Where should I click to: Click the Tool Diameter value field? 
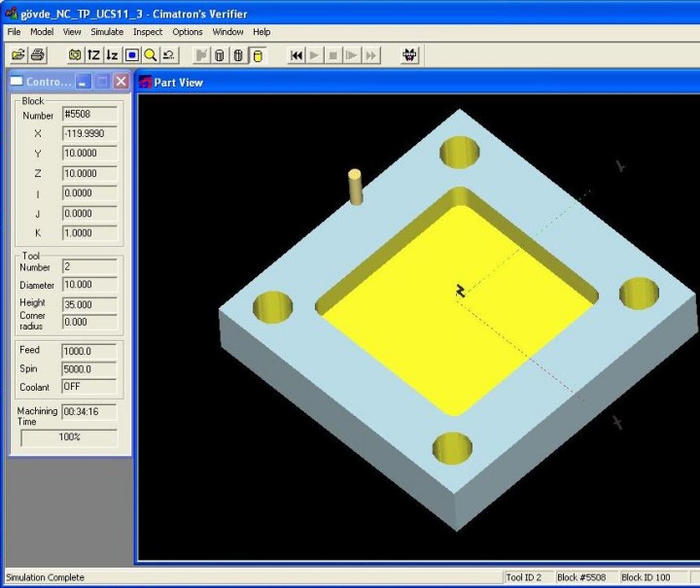[x=88, y=285]
